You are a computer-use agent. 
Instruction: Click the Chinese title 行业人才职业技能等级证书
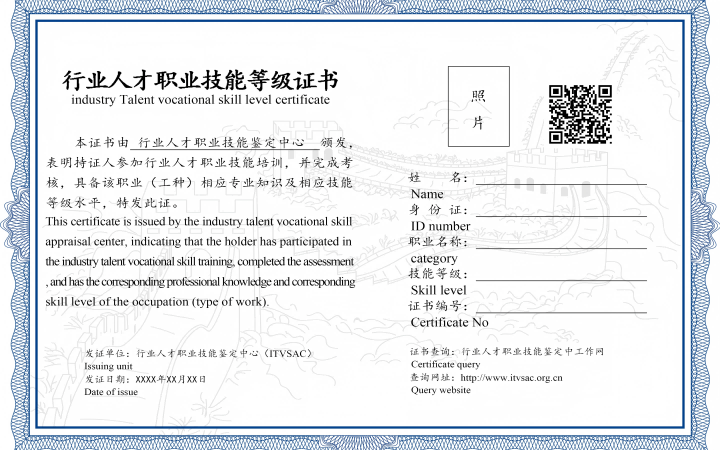pyautogui.click(x=200, y=80)
